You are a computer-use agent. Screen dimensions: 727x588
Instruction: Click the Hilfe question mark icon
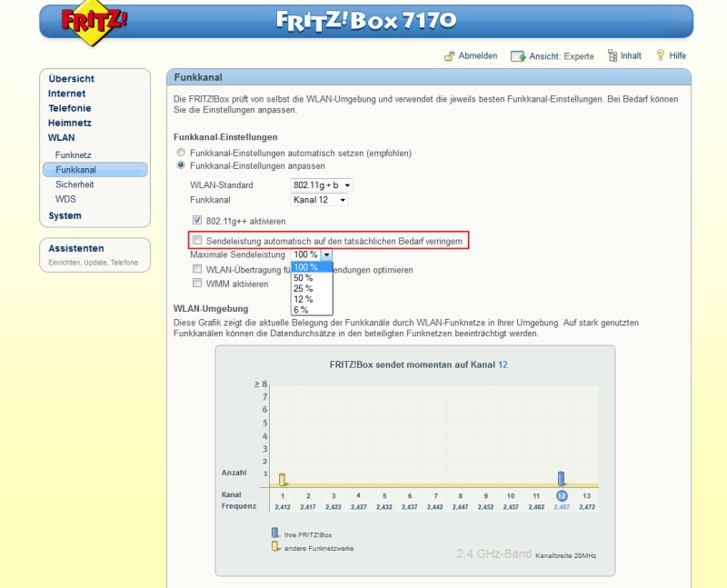[x=661, y=55]
